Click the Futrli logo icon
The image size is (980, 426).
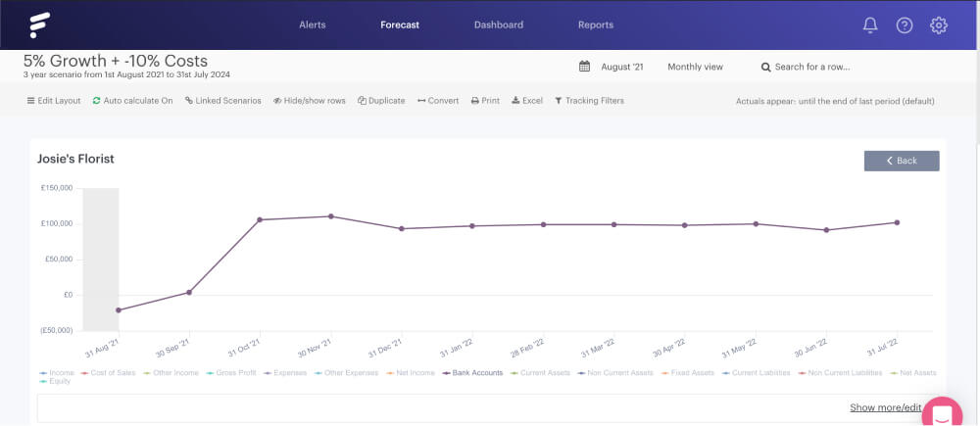40,25
